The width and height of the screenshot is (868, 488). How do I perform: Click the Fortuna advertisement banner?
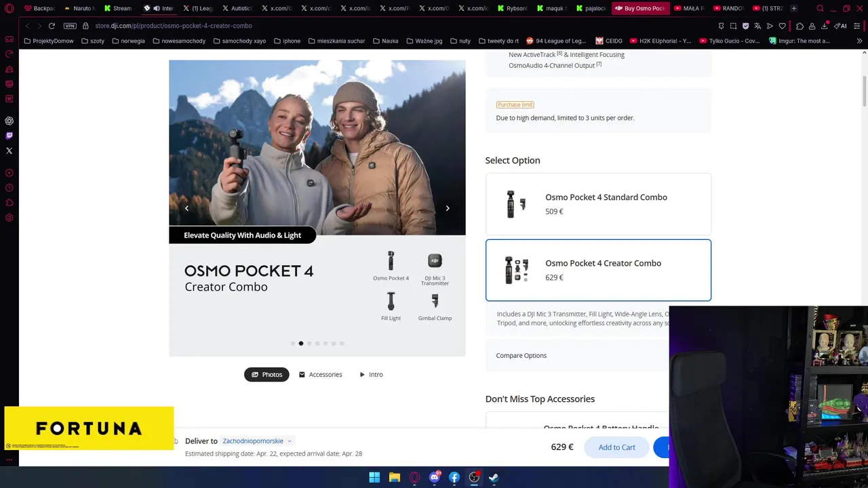[x=89, y=428]
